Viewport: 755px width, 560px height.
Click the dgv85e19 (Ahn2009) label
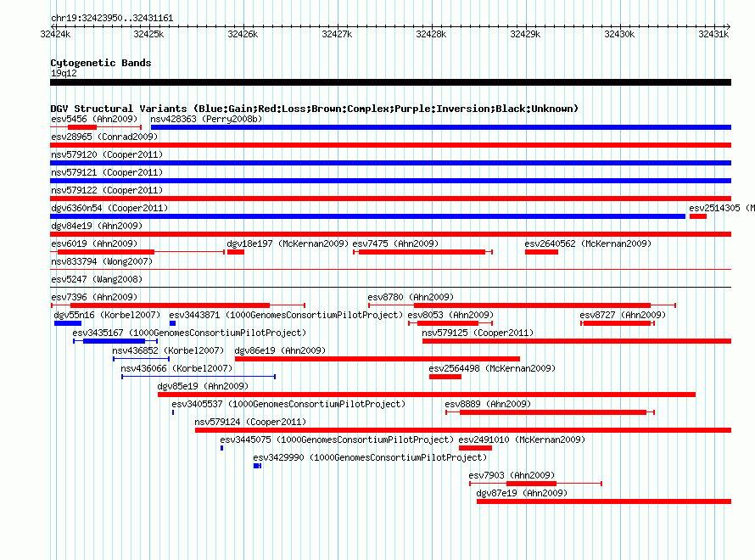203,386
